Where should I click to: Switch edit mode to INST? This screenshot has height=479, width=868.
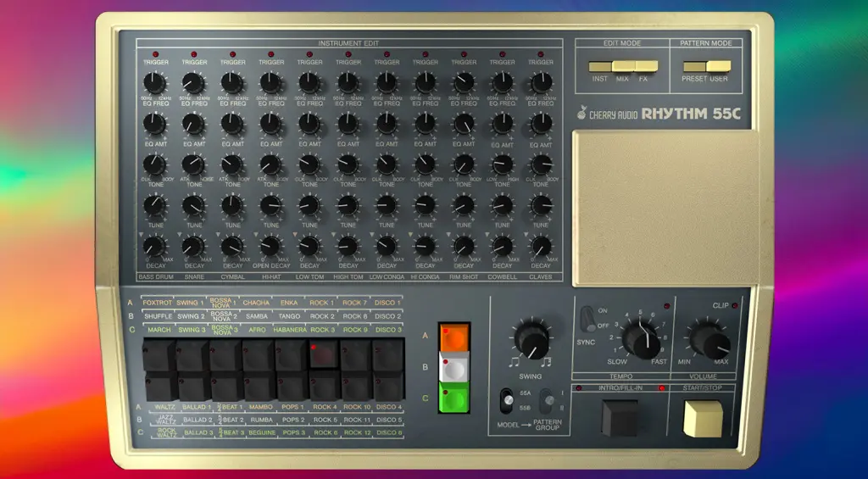click(x=600, y=66)
